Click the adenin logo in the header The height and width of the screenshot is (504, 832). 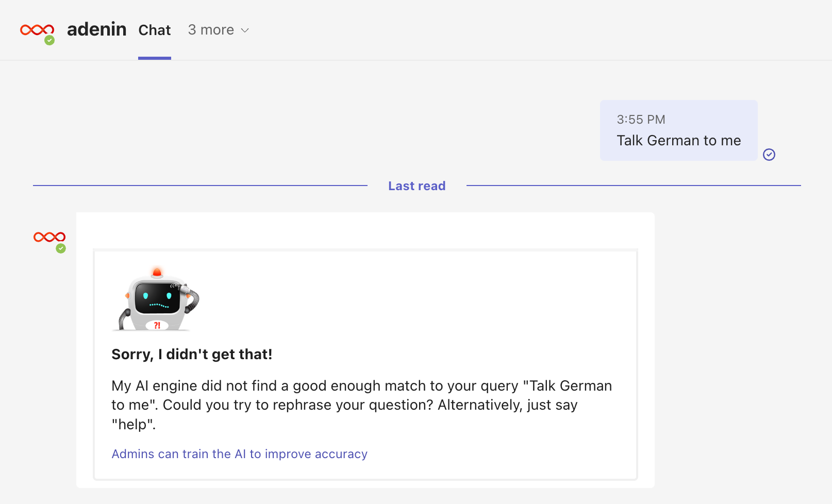point(37,30)
